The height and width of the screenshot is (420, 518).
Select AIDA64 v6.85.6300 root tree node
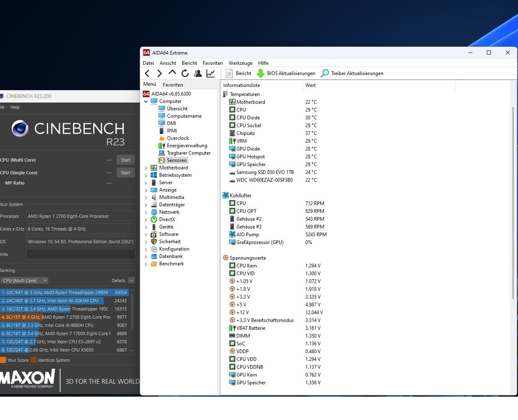167,94
